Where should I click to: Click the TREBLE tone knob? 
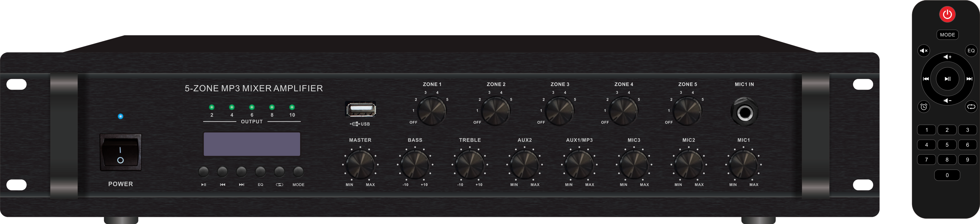pos(470,165)
